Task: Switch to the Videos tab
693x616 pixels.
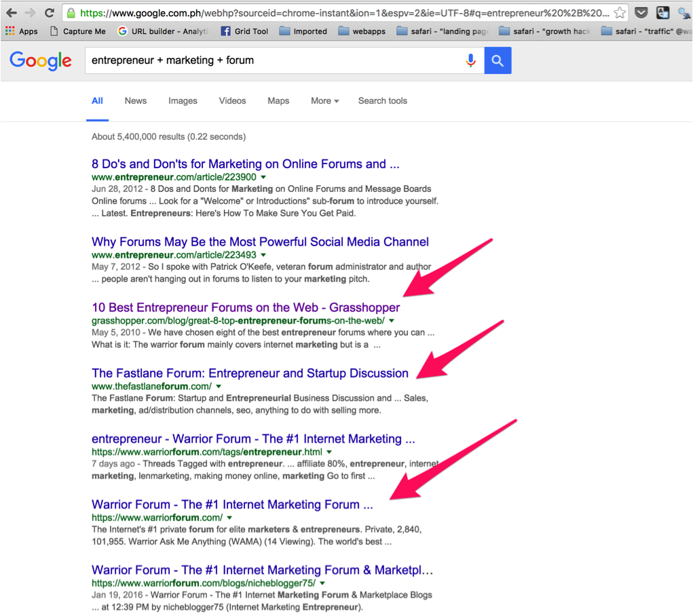Action: [x=232, y=101]
